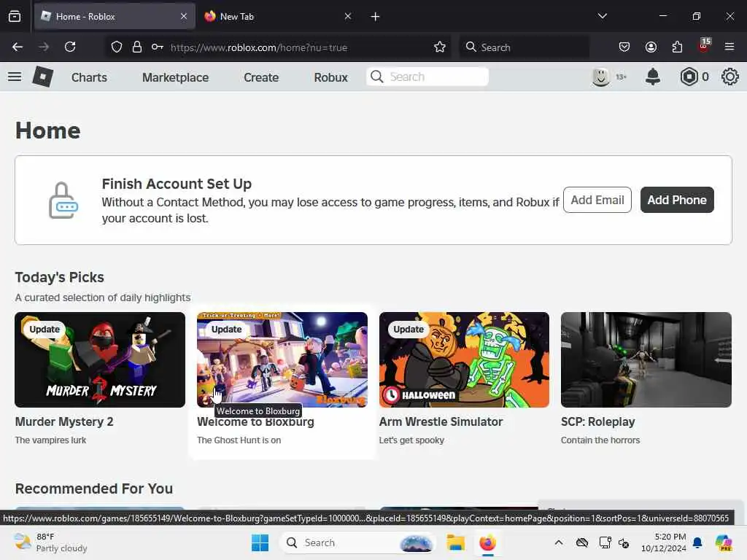Open the Charts page

click(x=89, y=77)
